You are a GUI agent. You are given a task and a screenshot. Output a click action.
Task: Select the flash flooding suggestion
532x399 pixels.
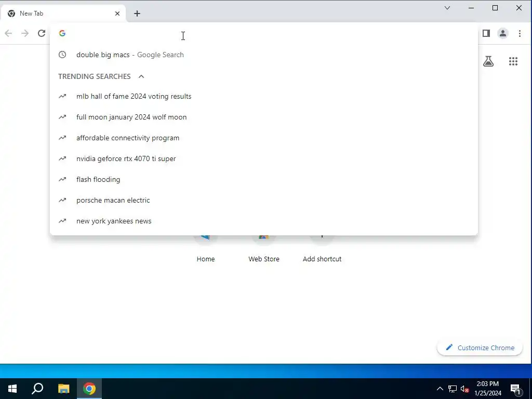263,179
